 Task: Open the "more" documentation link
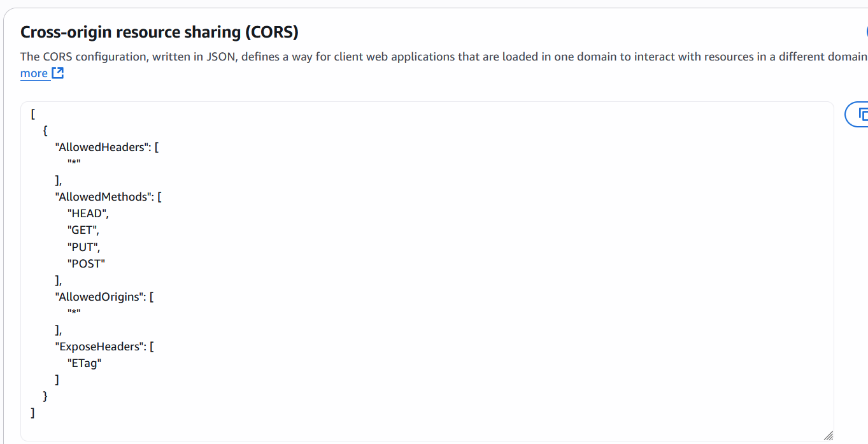(x=34, y=73)
